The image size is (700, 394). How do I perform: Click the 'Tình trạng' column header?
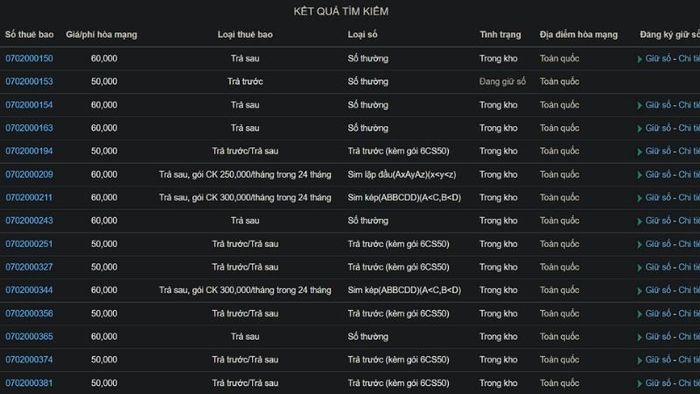(500, 34)
